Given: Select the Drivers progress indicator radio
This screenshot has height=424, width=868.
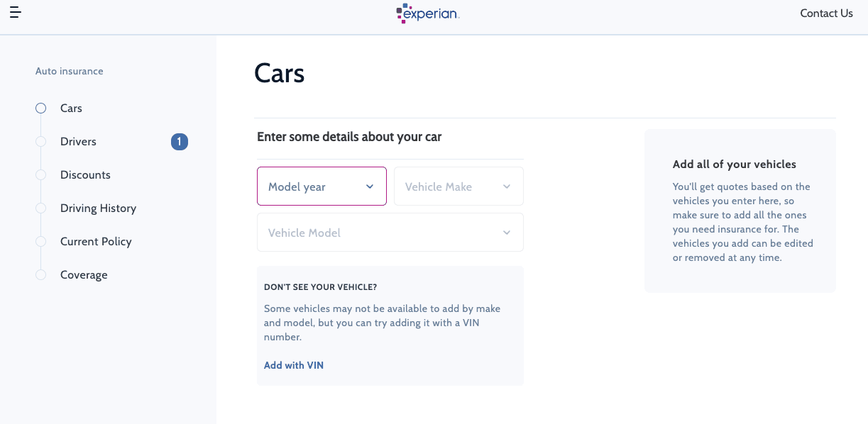Looking at the screenshot, I should [41, 141].
